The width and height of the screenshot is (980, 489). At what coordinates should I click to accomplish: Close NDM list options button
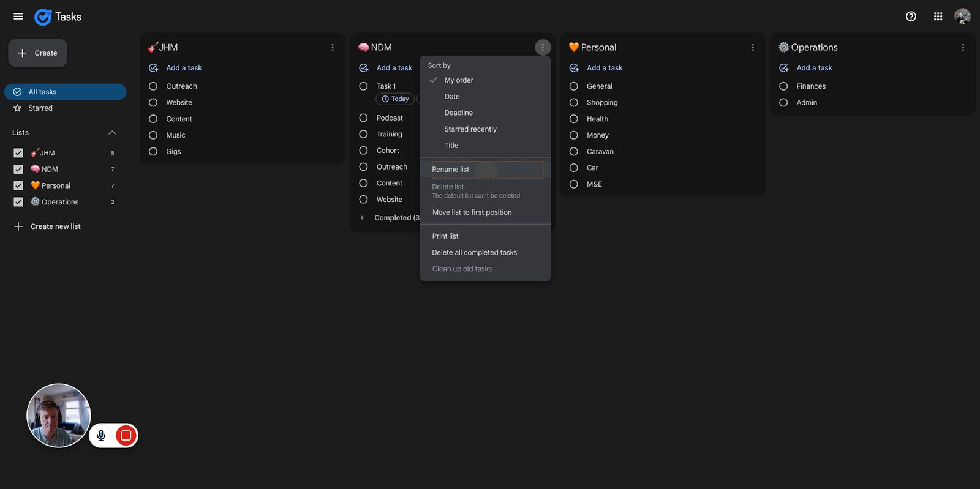pos(543,47)
